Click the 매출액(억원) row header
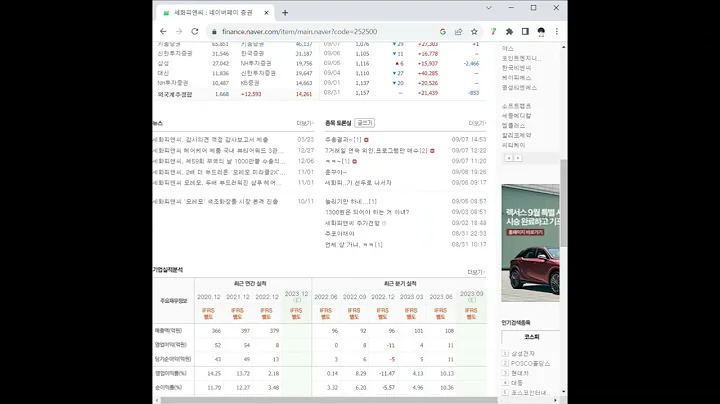The height and width of the screenshot is (404, 720). pyautogui.click(x=168, y=331)
